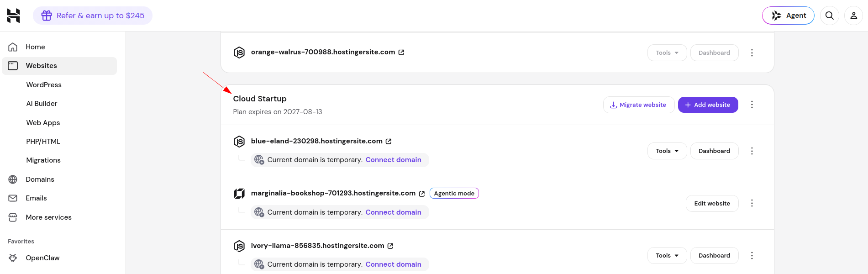The image size is (868, 274).
Task: Click orange-walrus-700988.hostingersite.com domain text
Action: 323,52
